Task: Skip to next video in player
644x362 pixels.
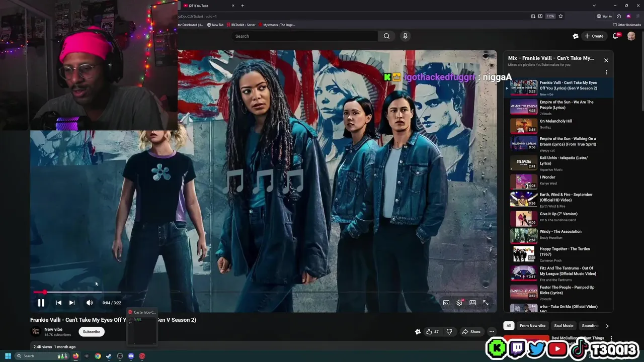Action: (72, 303)
